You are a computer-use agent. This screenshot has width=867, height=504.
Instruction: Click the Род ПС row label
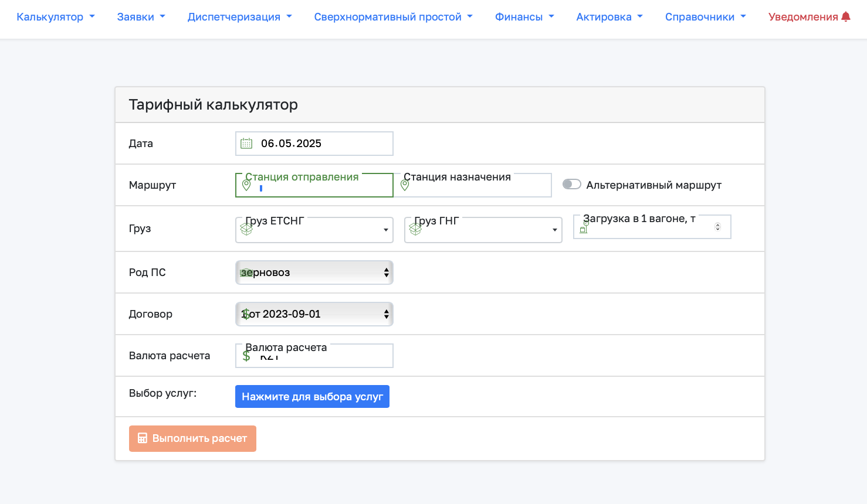coord(147,273)
